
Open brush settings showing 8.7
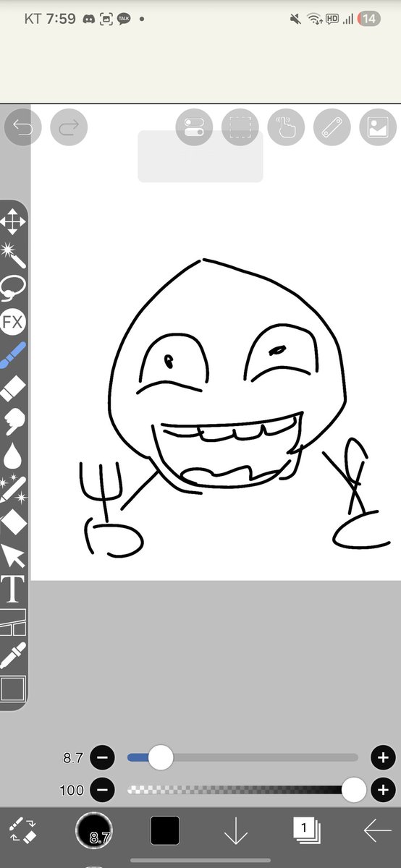click(x=94, y=830)
